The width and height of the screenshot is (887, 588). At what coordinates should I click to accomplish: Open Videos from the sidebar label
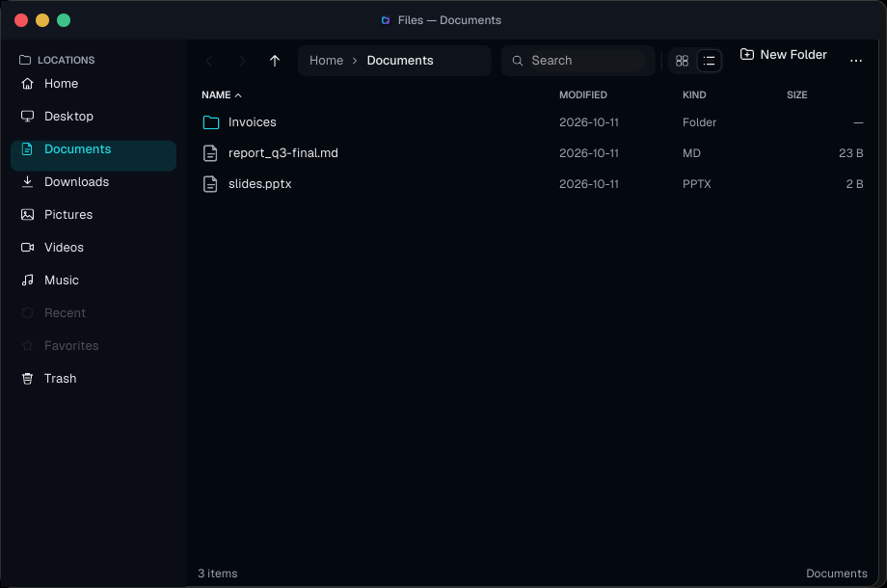point(64,248)
